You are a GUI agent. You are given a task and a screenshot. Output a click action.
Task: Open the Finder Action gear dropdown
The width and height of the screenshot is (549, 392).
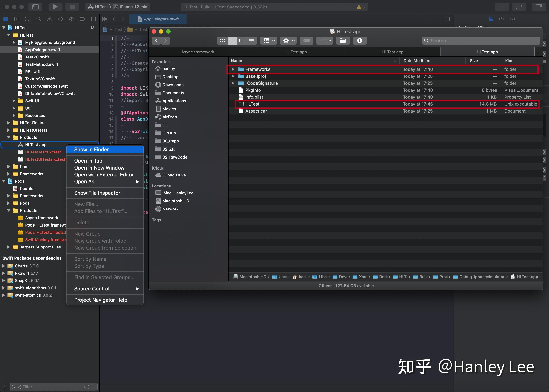coord(288,41)
